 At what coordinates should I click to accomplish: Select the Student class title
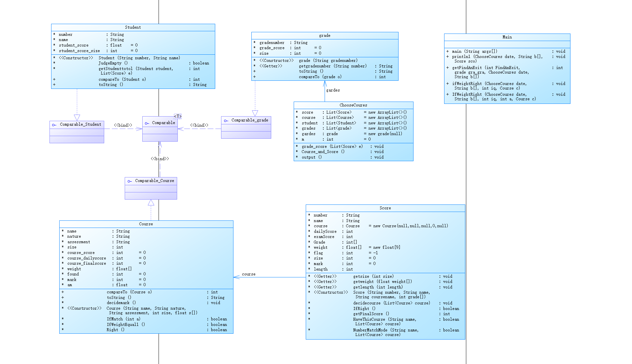coord(133,27)
